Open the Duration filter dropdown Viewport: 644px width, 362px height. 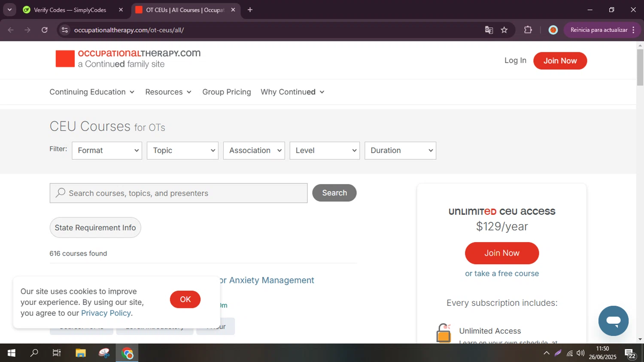point(400,151)
